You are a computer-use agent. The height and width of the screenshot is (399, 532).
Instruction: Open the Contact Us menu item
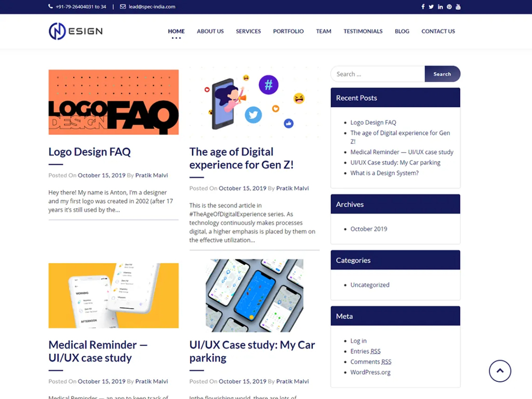[x=438, y=31]
